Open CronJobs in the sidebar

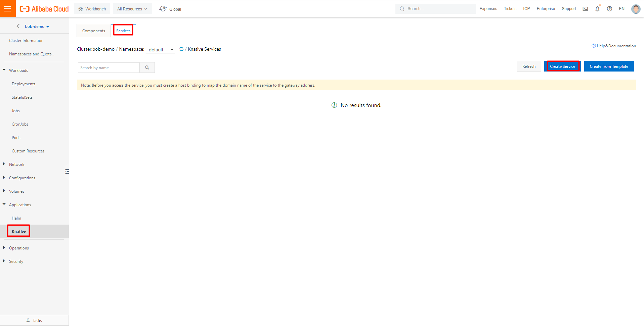coord(20,124)
